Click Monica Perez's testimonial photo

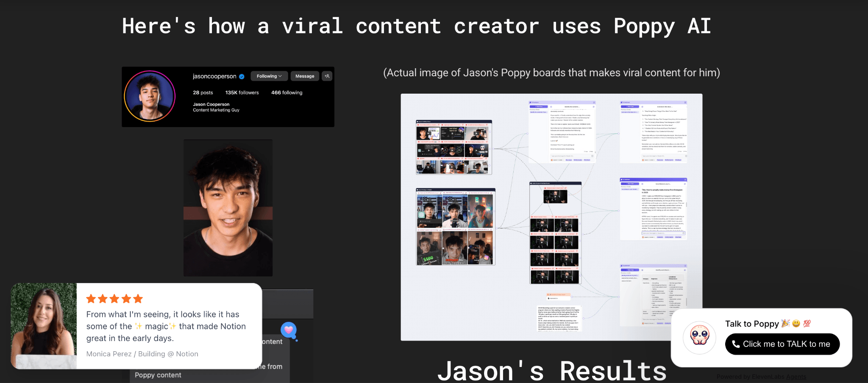click(x=44, y=326)
